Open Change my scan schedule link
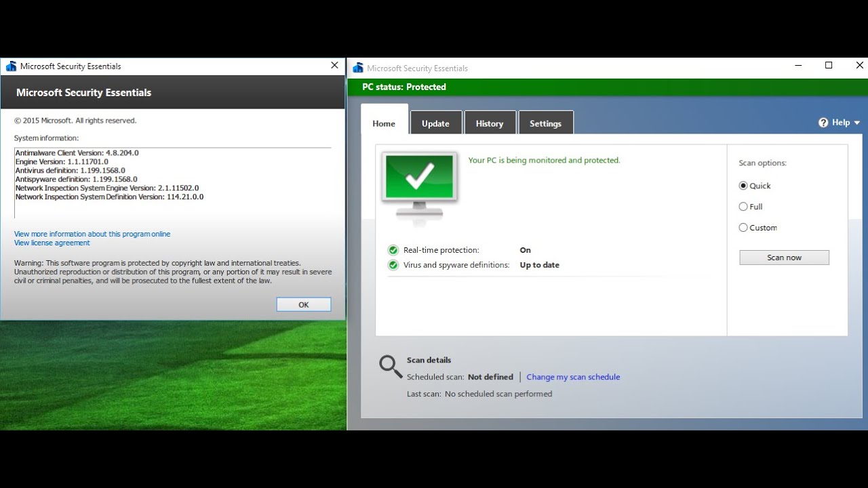Viewport: 868px width, 488px height. (x=573, y=377)
